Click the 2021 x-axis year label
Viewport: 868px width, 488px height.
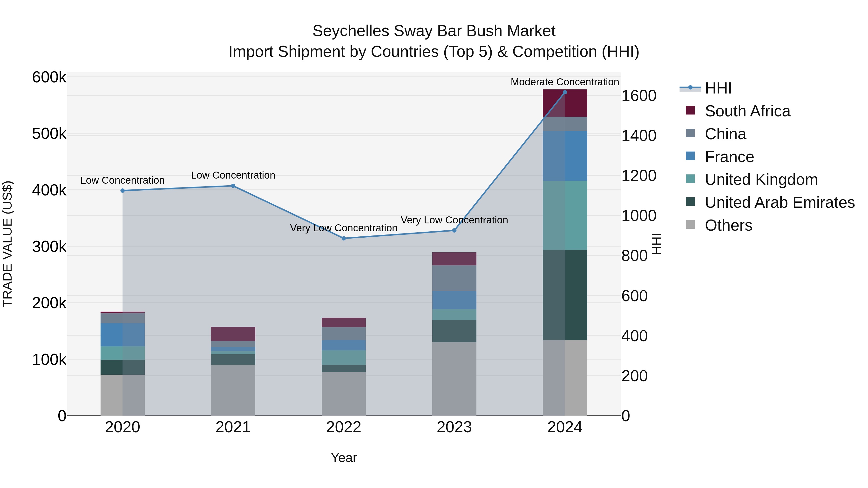(233, 427)
